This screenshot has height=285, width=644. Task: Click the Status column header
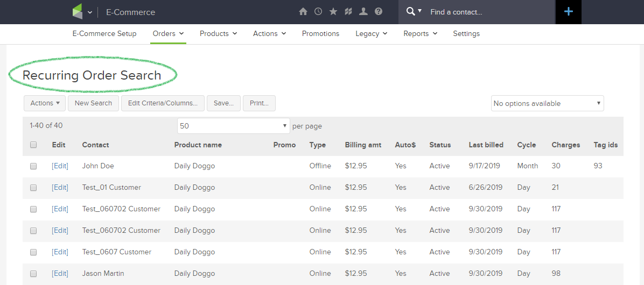pyautogui.click(x=440, y=145)
